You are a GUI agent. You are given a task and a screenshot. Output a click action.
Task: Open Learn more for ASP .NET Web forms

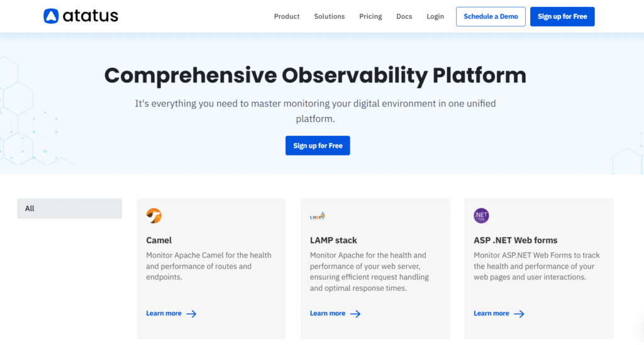point(491,314)
